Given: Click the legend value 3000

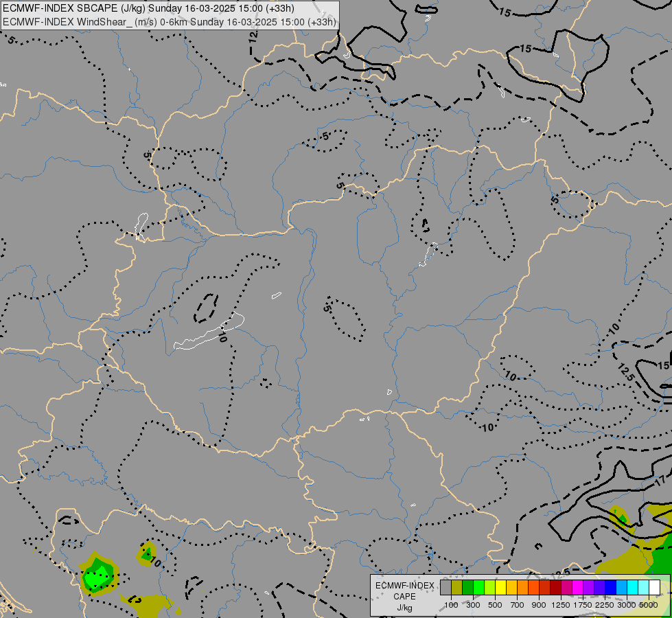Looking at the screenshot, I should pyautogui.click(x=627, y=605).
